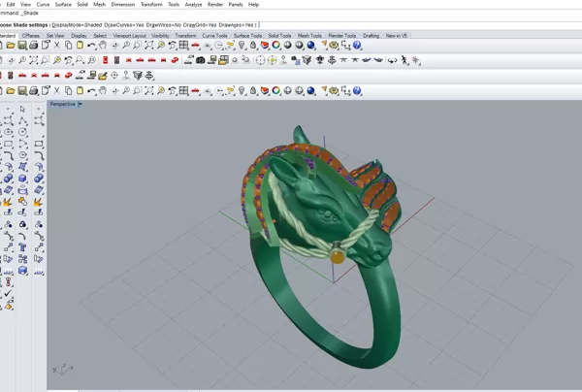Select the blue render-box icon ending the middle column
582x392 pixels.
tap(22, 271)
